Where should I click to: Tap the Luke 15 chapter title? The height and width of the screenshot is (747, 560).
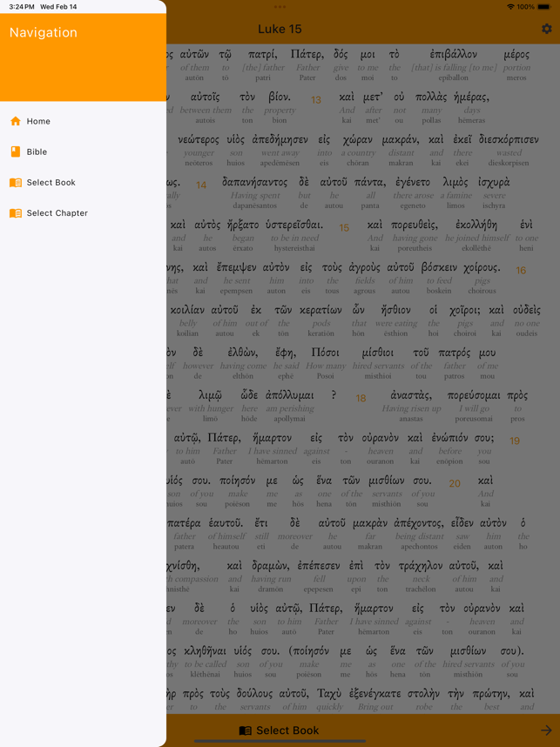[280, 29]
